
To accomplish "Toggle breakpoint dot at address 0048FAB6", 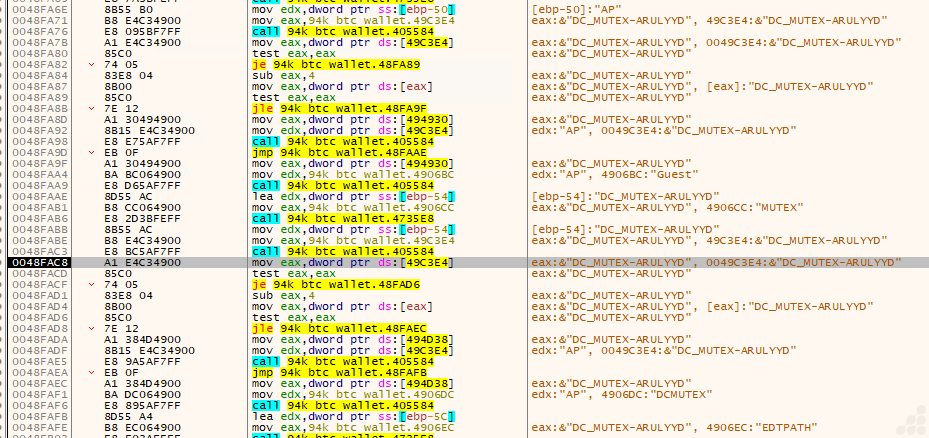I will click(5, 218).
